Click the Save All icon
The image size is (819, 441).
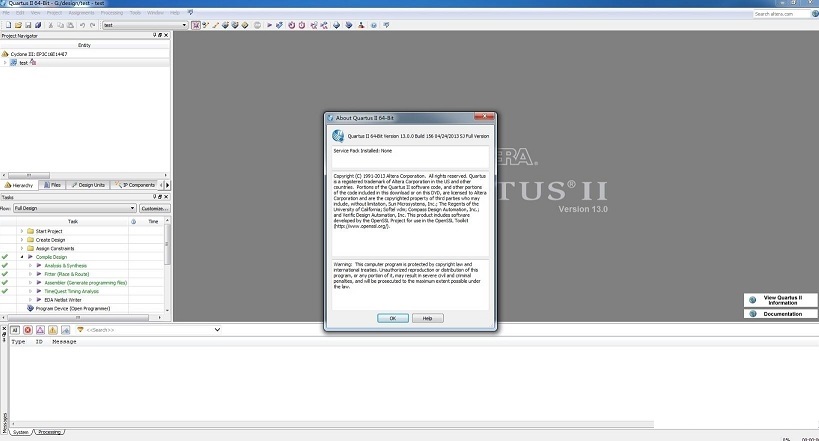coord(38,25)
